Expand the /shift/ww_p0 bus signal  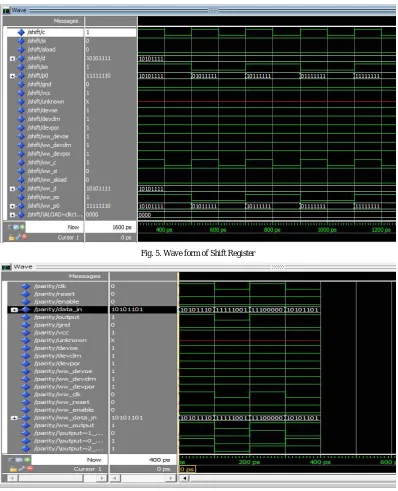click(x=12, y=206)
